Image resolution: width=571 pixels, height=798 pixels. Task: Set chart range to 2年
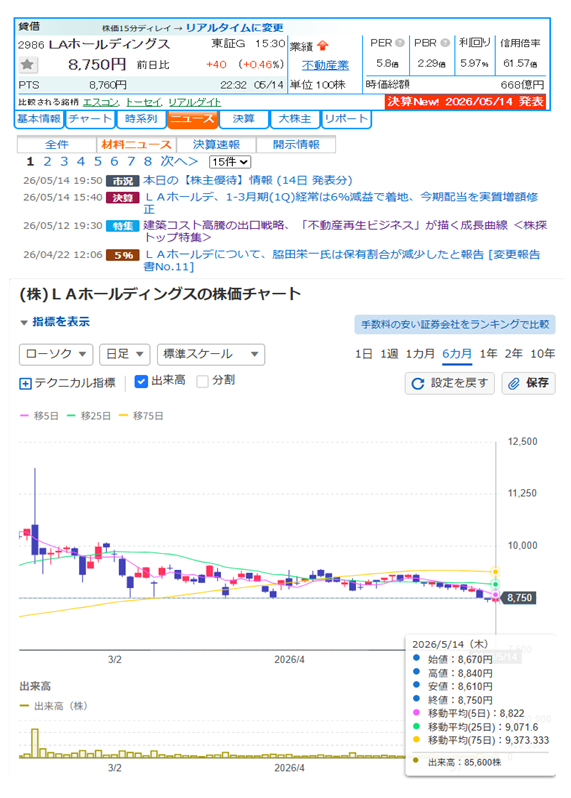pyautogui.click(x=513, y=354)
